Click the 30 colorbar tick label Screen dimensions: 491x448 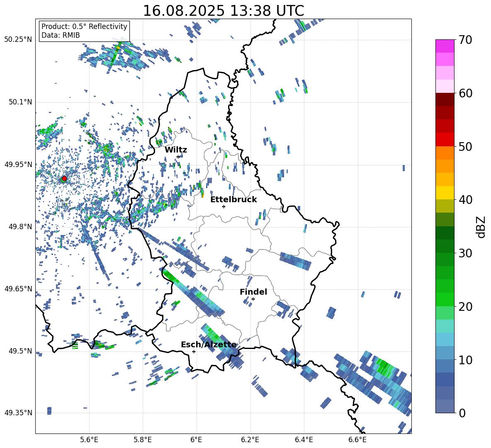(465, 253)
